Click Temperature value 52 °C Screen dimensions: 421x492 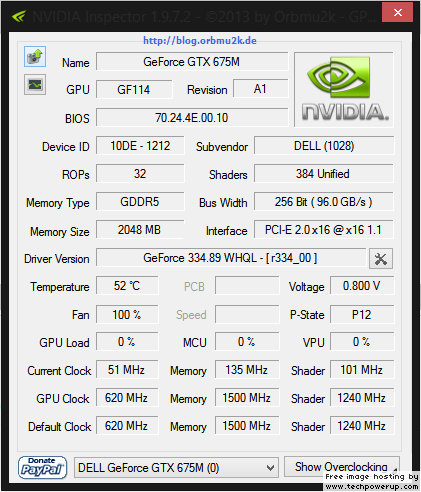[x=127, y=286]
